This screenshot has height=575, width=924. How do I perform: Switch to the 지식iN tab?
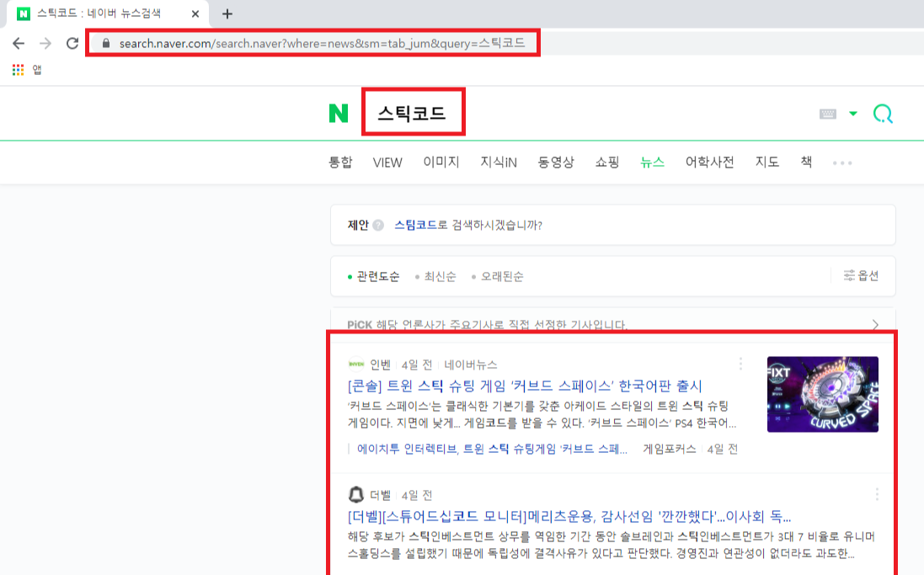coord(499,162)
